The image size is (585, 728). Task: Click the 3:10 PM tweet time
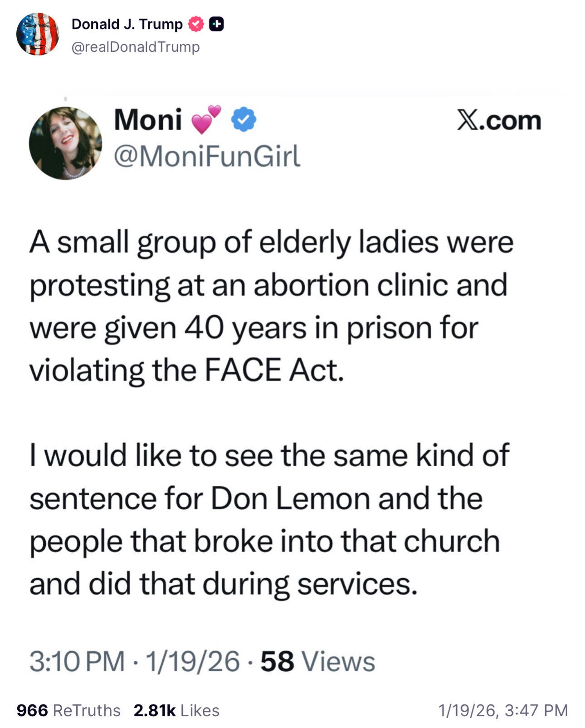tap(77, 661)
